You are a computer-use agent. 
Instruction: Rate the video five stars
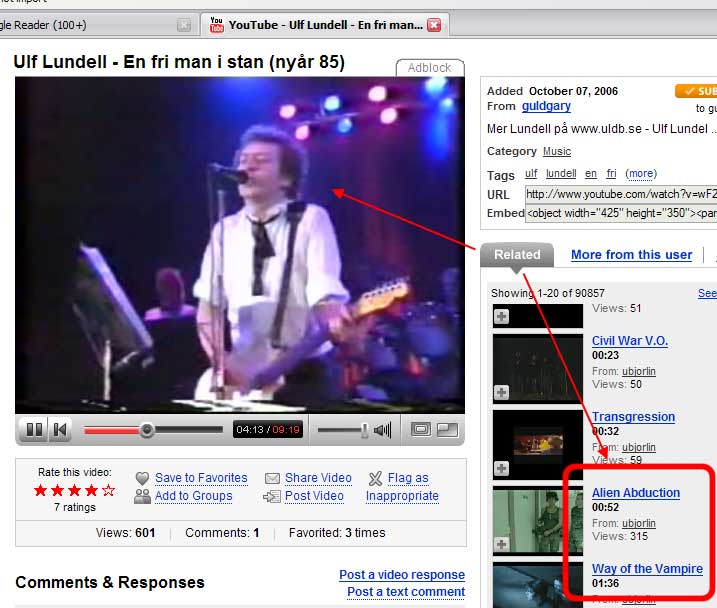pyautogui.click(x=108, y=491)
